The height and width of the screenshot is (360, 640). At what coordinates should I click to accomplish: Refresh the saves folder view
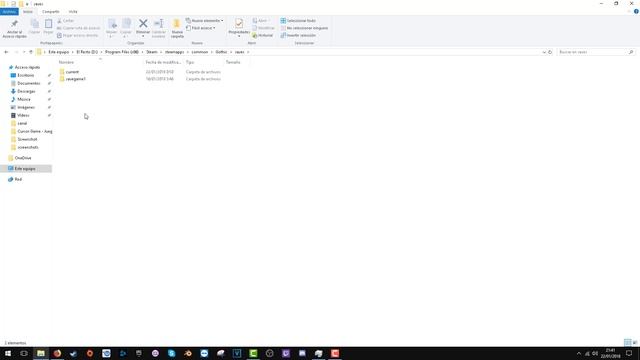click(x=550, y=52)
